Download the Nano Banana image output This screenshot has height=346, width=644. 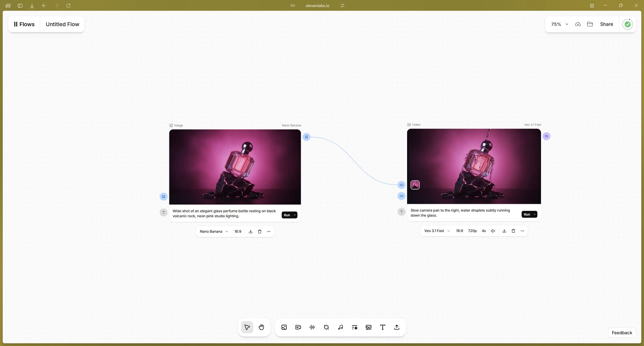(251, 232)
